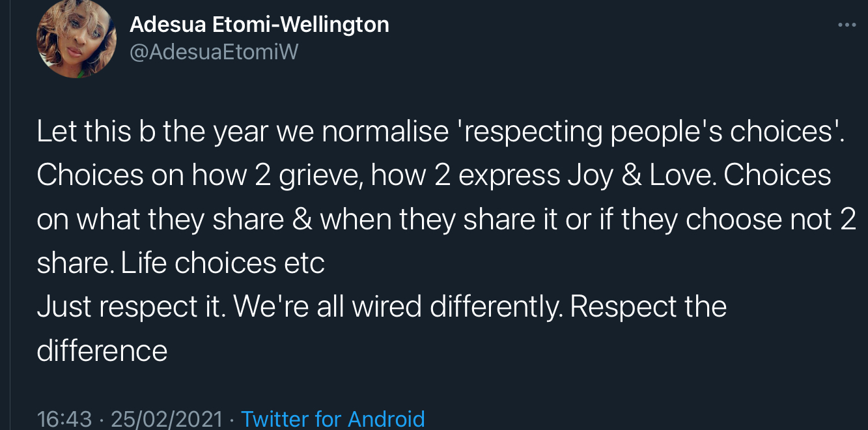The width and height of the screenshot is (868, 430).
Task: Click the opening words "Let this b the year"
Action: pos(153,132)
